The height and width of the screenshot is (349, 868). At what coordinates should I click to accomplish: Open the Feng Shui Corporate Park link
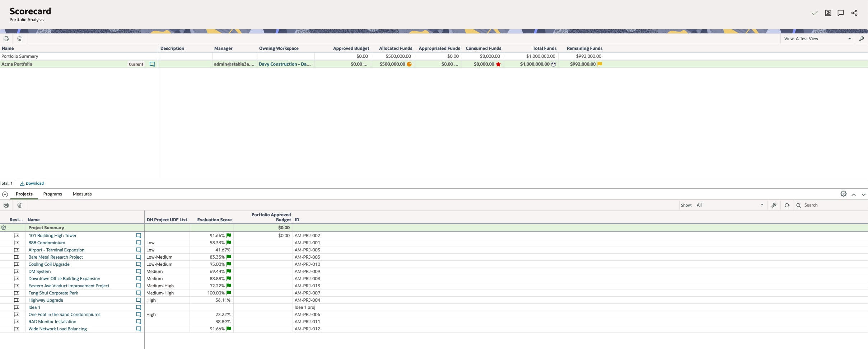[53, 293]
